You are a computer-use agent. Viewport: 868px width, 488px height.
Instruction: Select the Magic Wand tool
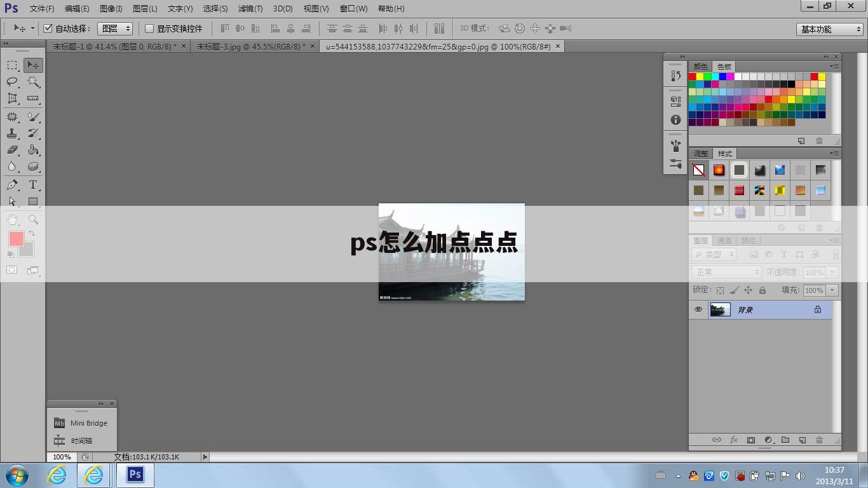[x=33, y=82]
